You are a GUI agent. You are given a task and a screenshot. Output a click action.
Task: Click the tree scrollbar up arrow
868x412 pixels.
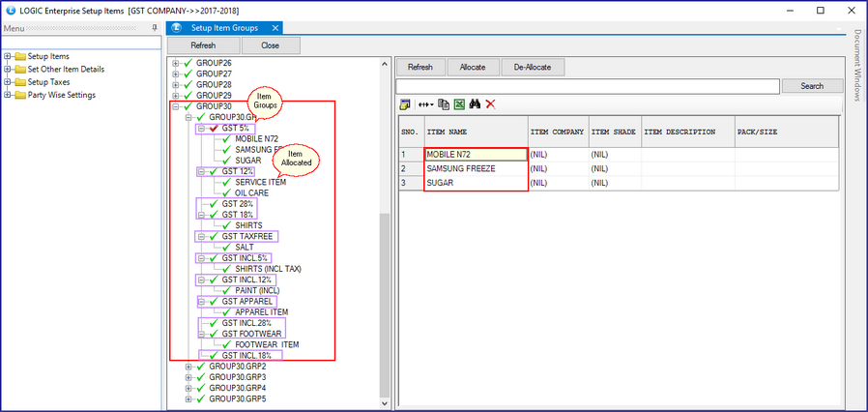385,63
